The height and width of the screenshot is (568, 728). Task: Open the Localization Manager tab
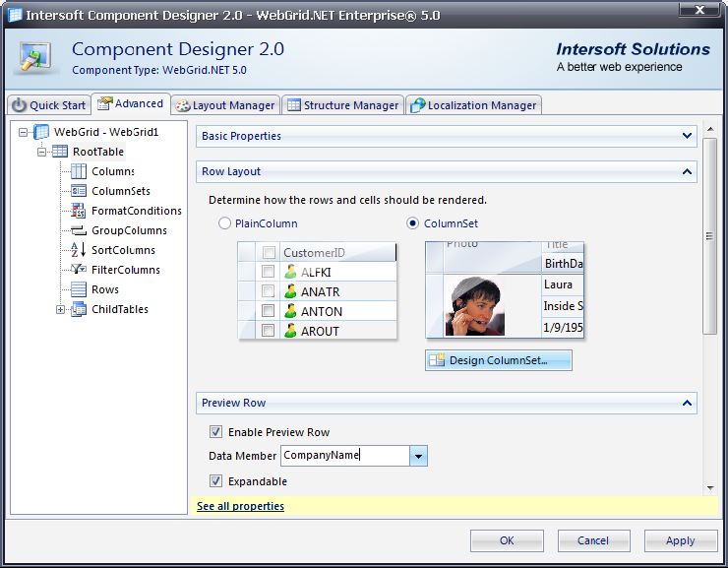tap(474, 105)
